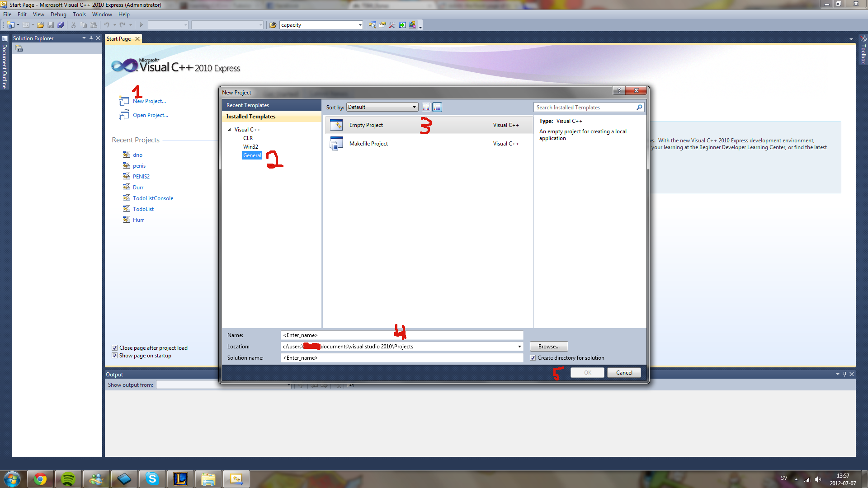
Task: Open the Sort by Default dropdown
Action: pos(382,107)
